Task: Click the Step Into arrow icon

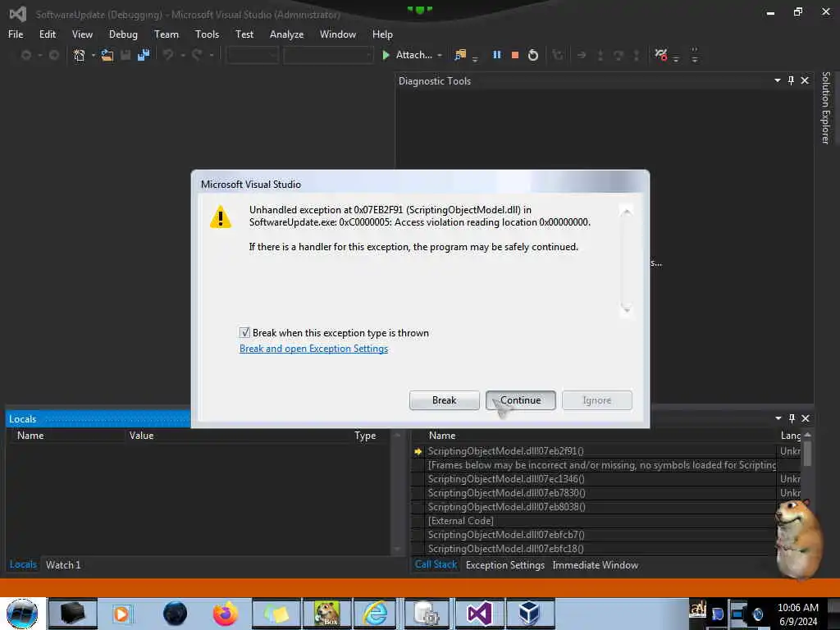Action: point(600,55)
